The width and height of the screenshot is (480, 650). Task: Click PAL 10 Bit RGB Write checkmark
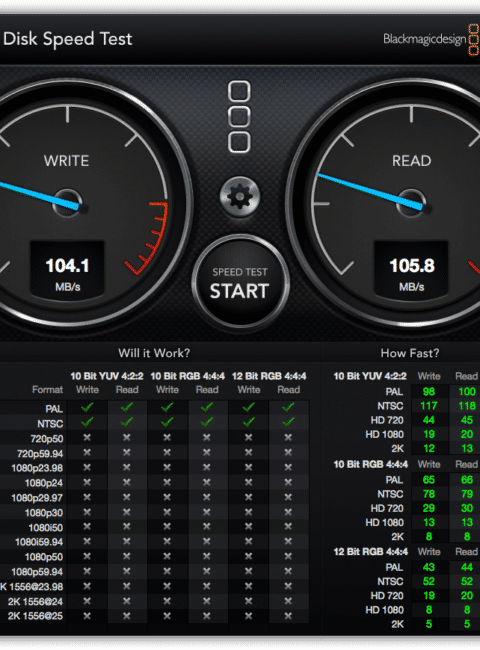pos(167,407)
